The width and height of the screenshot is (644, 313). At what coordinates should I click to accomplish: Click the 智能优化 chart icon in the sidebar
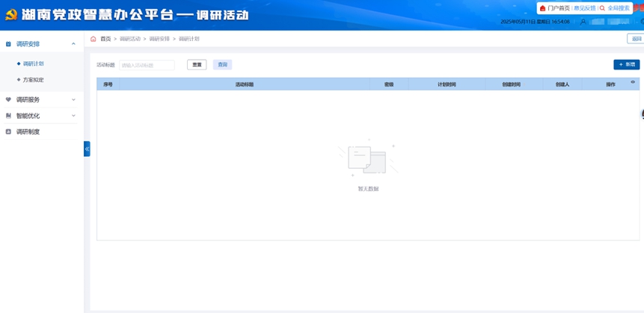8,116
